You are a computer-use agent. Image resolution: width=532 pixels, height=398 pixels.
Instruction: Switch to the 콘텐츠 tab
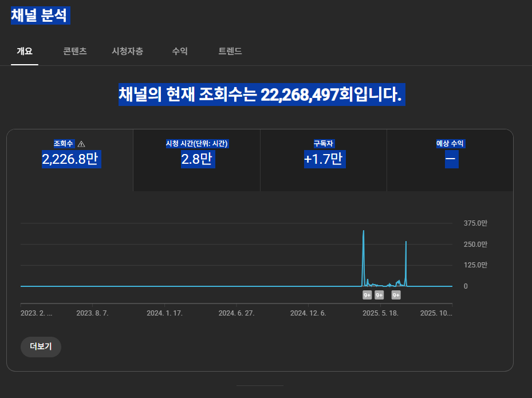click(75, 52)
